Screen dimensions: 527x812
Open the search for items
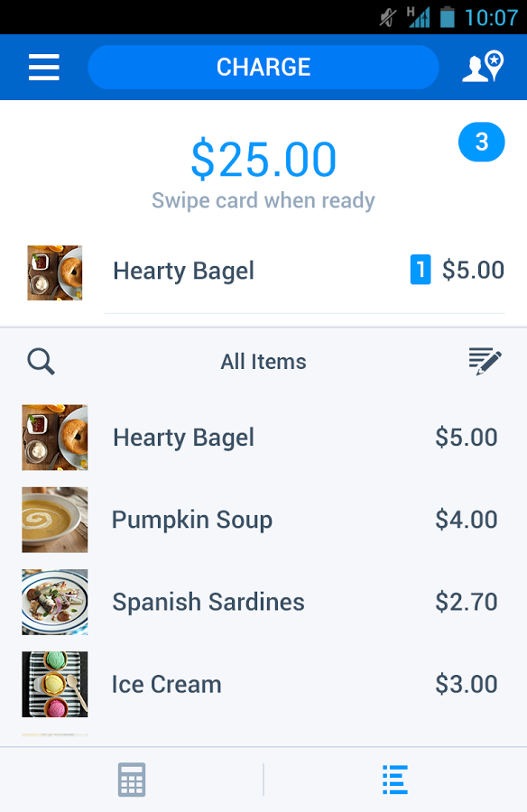[x=40, y=361]
